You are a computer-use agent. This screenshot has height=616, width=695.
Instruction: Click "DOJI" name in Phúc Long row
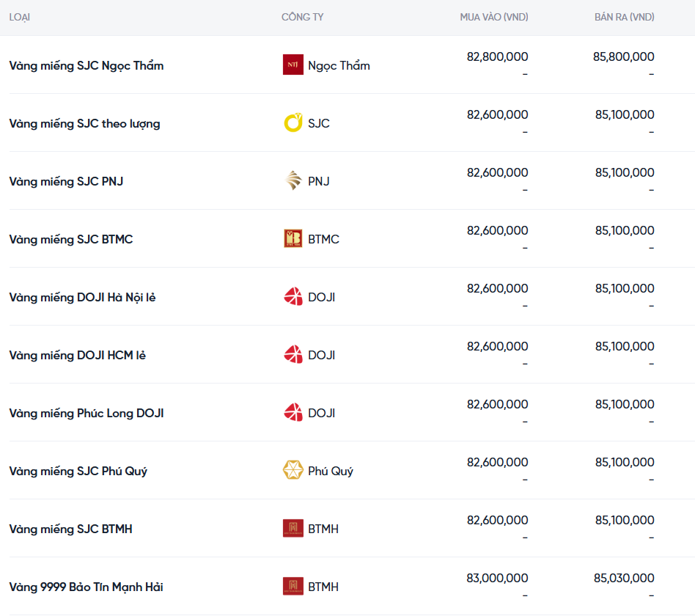coord(321,414)
